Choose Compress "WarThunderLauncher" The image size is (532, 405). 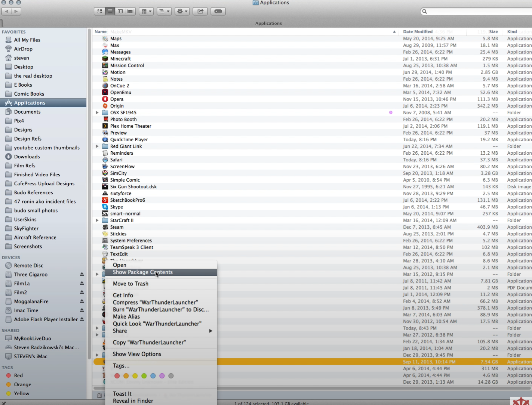(x=161, y=302)
